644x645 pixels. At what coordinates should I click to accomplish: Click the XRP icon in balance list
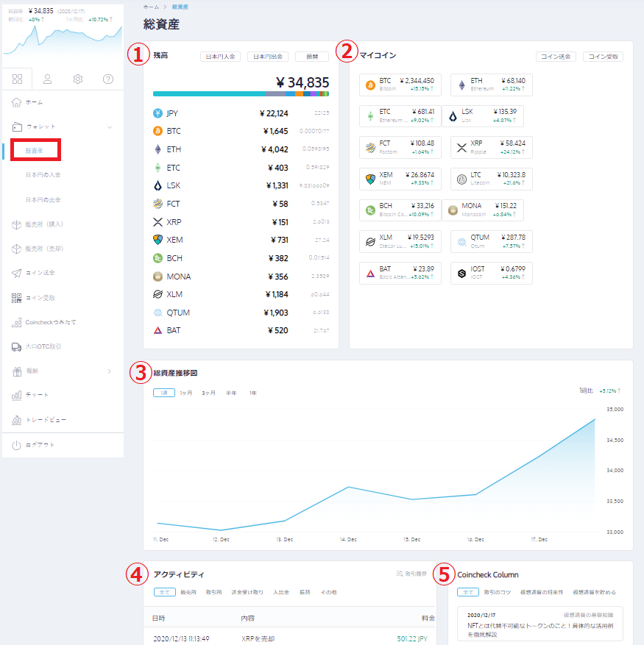(x=158, y=222)
